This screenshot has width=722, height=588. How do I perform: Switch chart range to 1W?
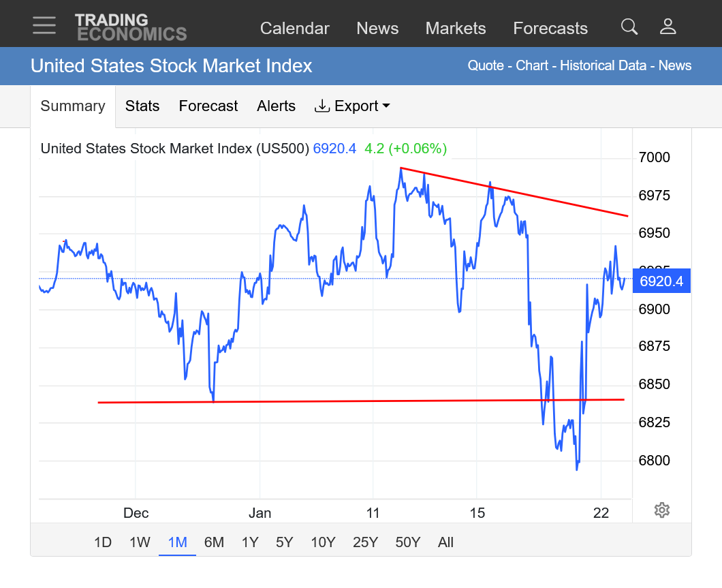click(140, 542)
